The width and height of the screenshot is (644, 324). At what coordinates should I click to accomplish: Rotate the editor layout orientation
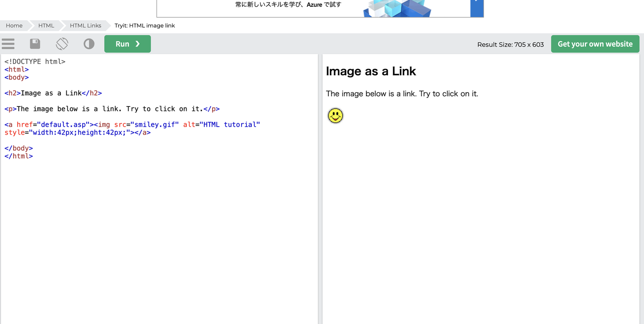(62, 44)
